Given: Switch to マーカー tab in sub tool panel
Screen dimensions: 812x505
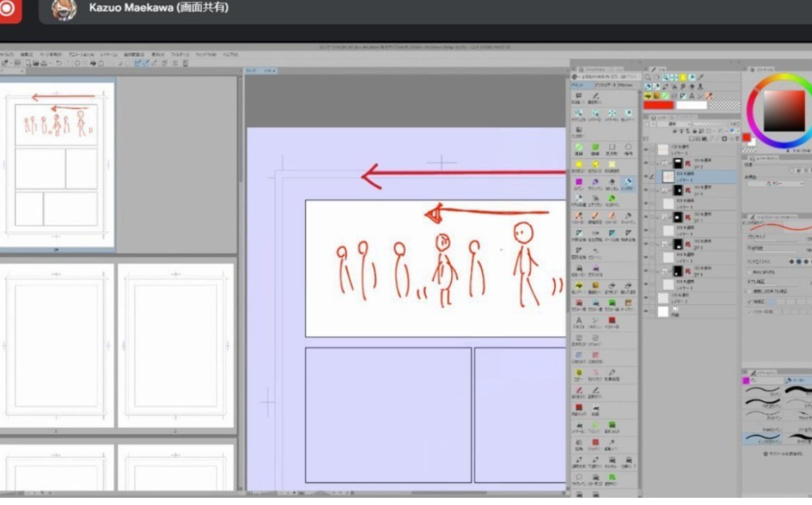Looking at the screenshot, I should [798, 381].
